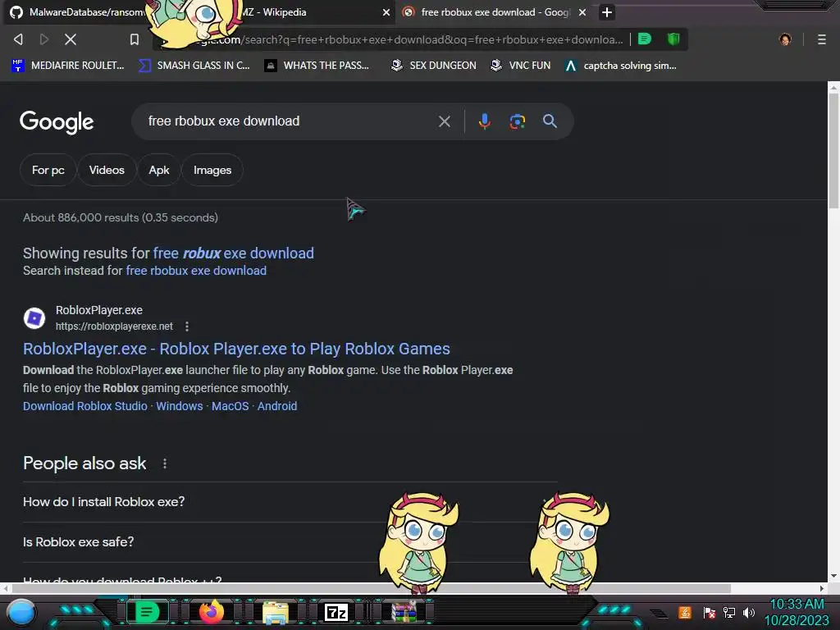
Task: Open a new tab with plus button
Action: pyautogui.click(x=606, y=12)
